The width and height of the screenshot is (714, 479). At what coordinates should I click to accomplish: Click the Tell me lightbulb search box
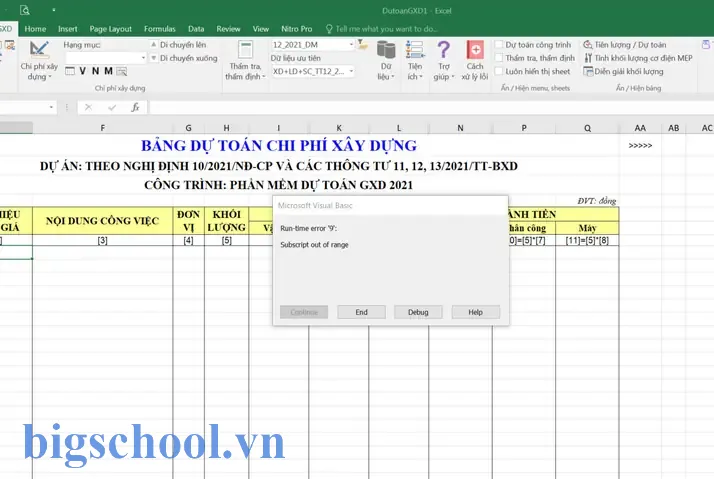(x=382, y=29)
